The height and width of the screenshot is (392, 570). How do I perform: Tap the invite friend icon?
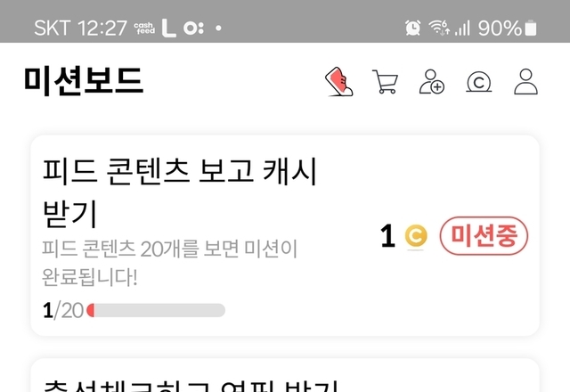431,81
